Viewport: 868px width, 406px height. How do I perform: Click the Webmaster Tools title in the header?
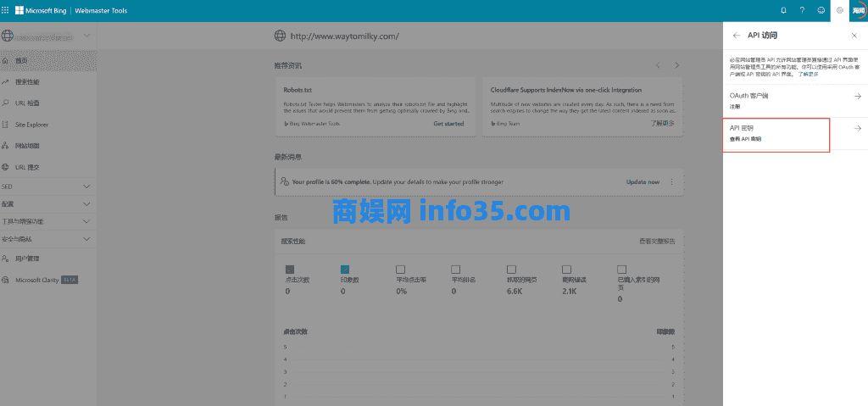click(x=100, y=10)
